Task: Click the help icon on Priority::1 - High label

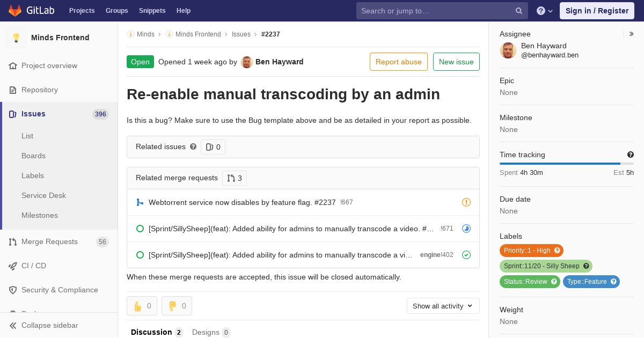Action: click(x=557, y=251)
